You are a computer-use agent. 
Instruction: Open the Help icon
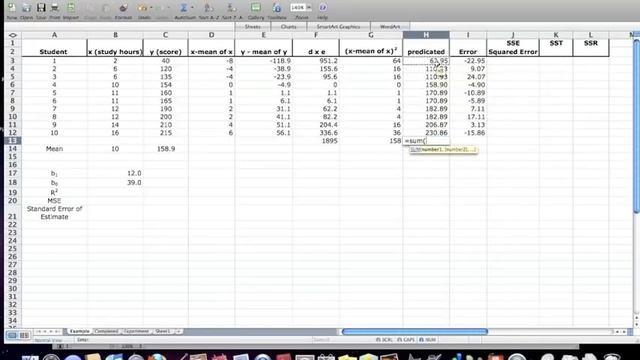322,8
